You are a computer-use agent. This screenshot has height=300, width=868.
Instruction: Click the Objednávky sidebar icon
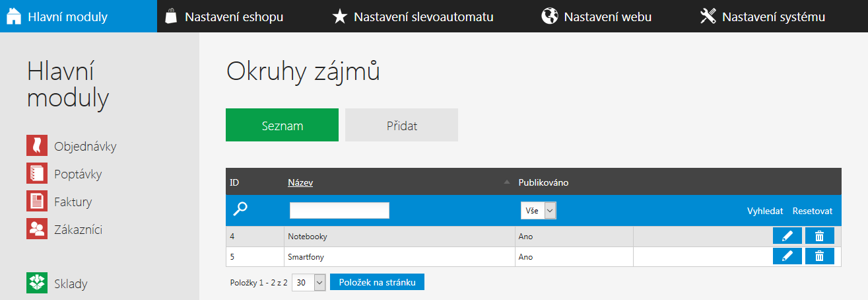(36, 146)
